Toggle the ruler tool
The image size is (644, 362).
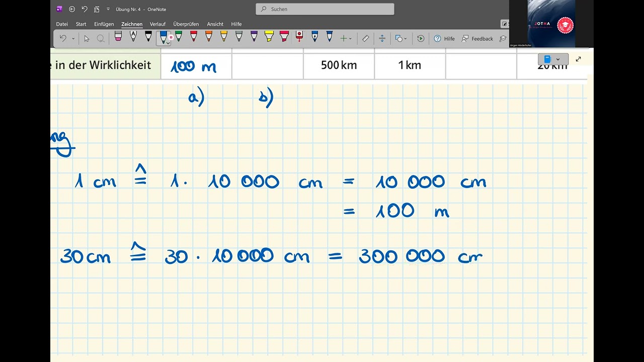[x=366, y=38]
